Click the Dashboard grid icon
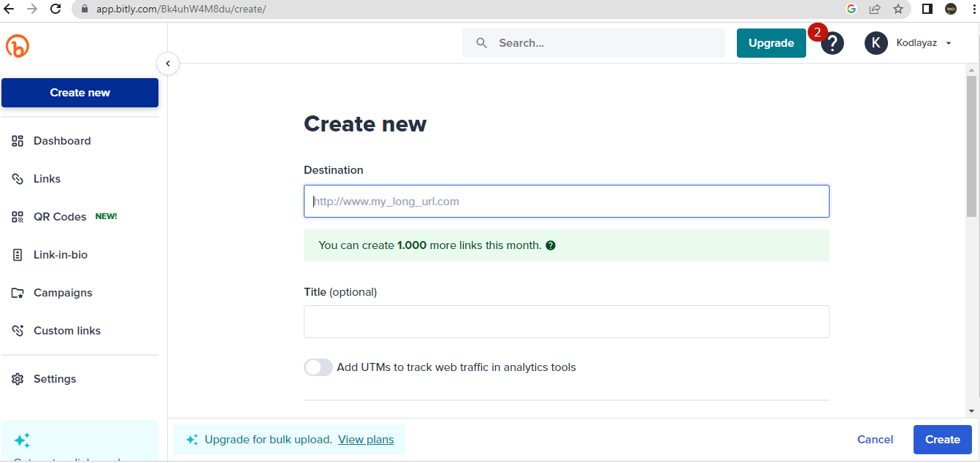The image size is (980, 463). [x=18, y=141]
